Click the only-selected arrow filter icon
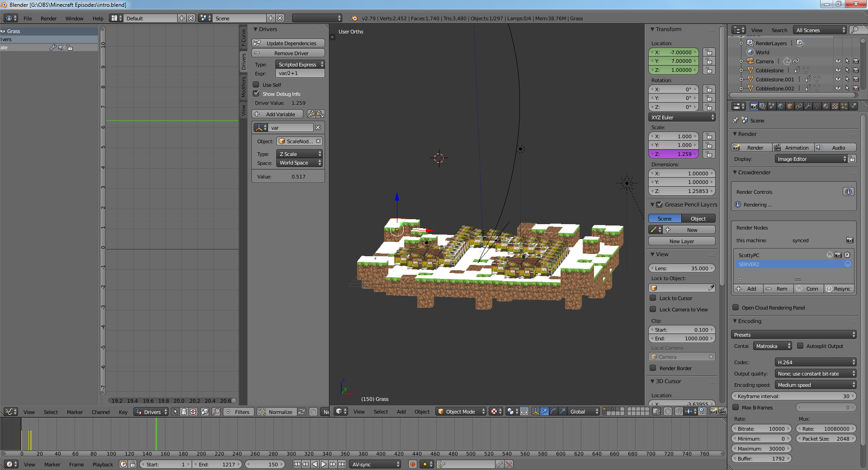This screenshot has height=470, width=868. (x=175, y=412)
